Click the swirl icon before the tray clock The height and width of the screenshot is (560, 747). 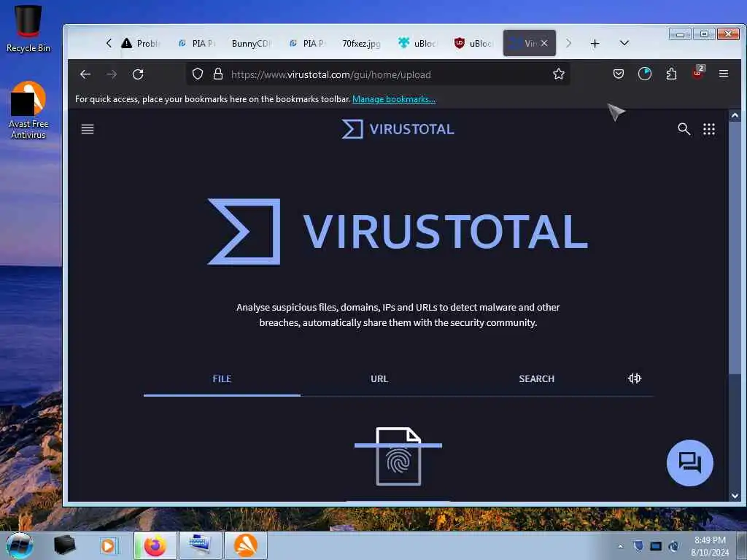pyautogui.click(x=673, y=546)
